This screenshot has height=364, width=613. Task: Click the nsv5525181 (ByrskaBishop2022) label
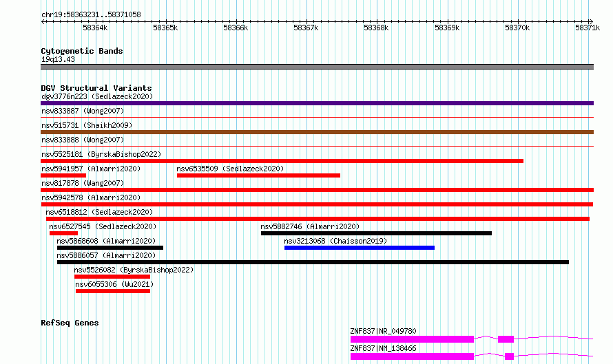pos(101,154)
